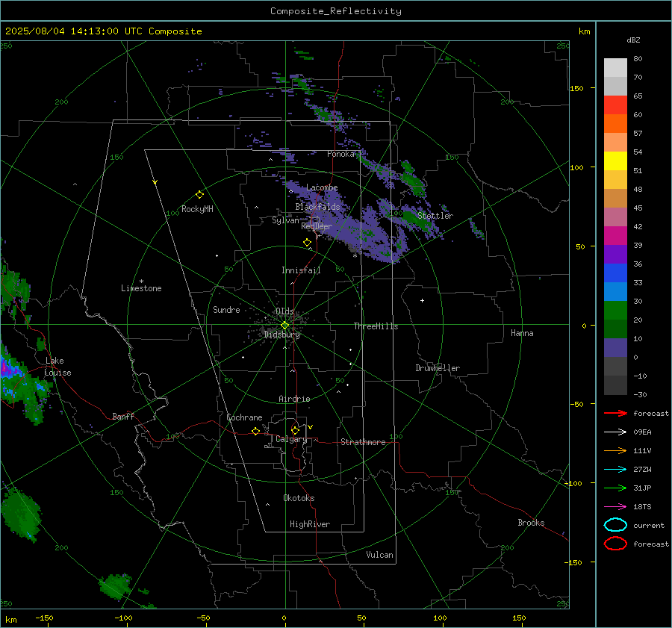The height and width of the screenshot is (628, 672).
Task: Click the blue 33 dBZ color swatch
Action: [x=615, y=273]
